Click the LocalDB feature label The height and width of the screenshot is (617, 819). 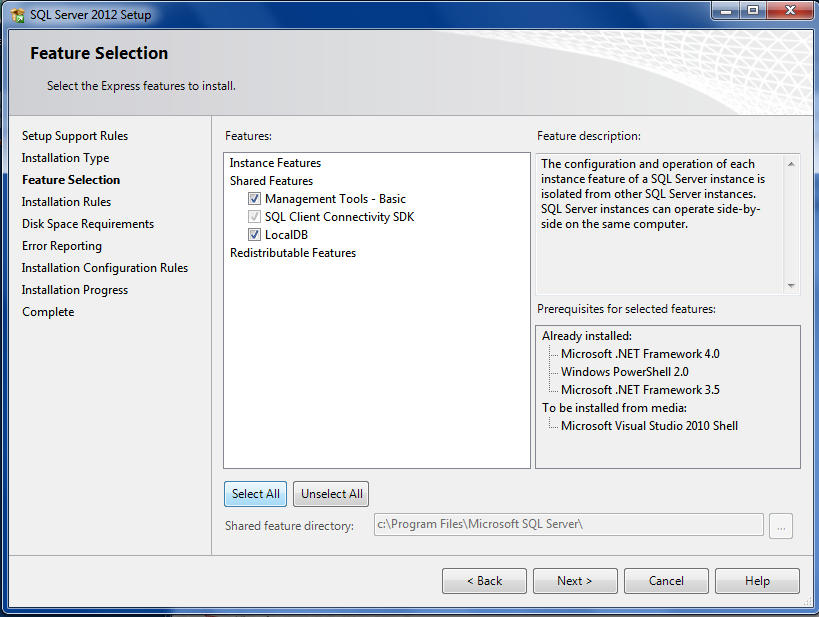tap(286, 235)
